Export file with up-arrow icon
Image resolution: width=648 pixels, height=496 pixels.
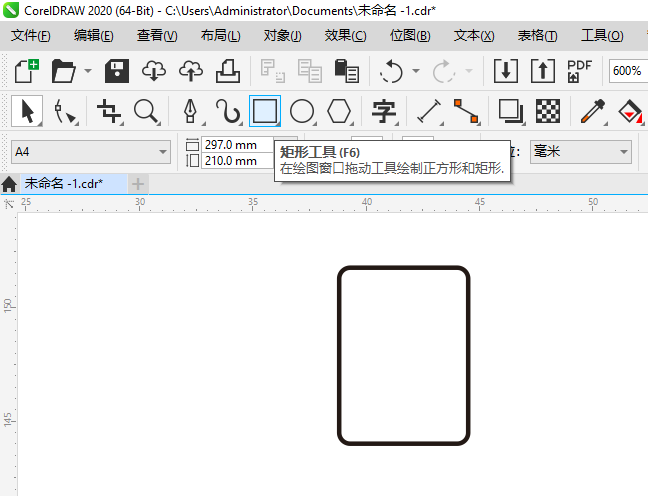pyautogui.click(x=543, y=71)
